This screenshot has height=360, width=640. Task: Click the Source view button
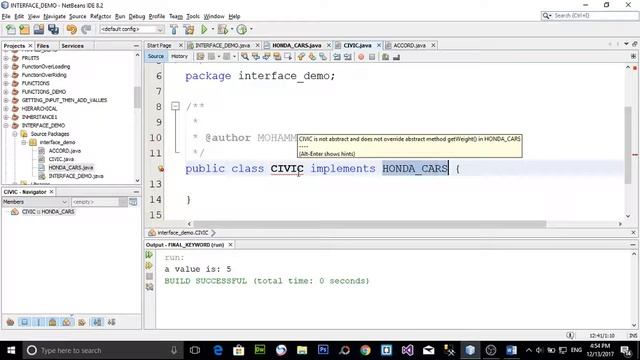pyautogui.click(x=156, y=56)
